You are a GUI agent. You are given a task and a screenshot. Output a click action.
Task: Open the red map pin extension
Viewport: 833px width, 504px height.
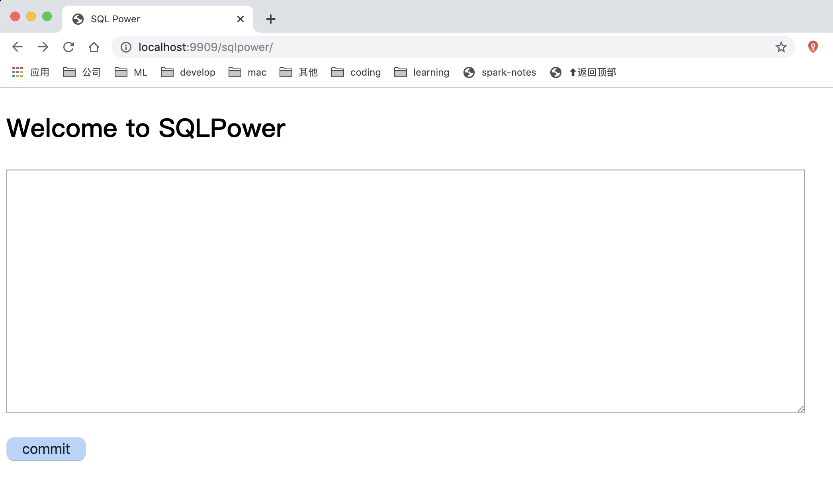point(813,47)
